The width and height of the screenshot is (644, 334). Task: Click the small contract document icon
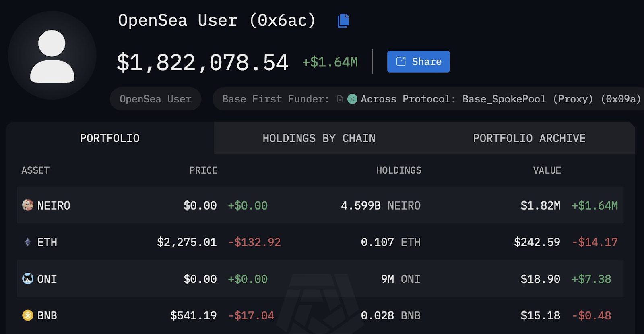coord(340,99)
